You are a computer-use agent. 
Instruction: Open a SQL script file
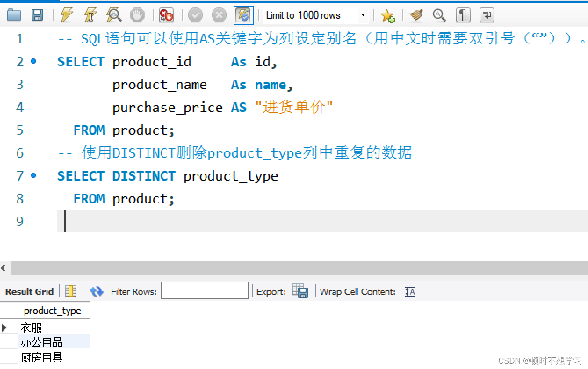pyautogui.click(x=14, y=14)
